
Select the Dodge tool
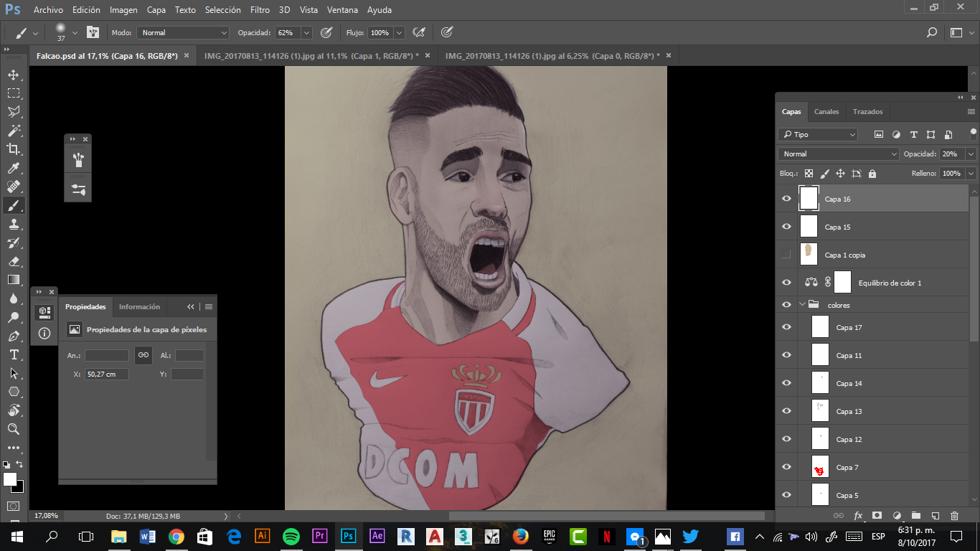coord(13,317)
